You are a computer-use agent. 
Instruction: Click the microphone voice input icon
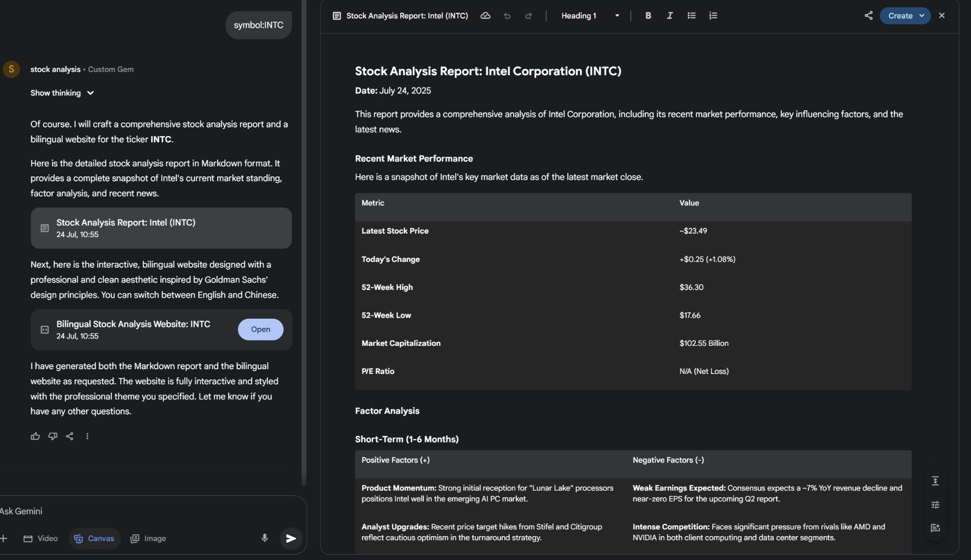pyautogui.click(x=265, y=538)
